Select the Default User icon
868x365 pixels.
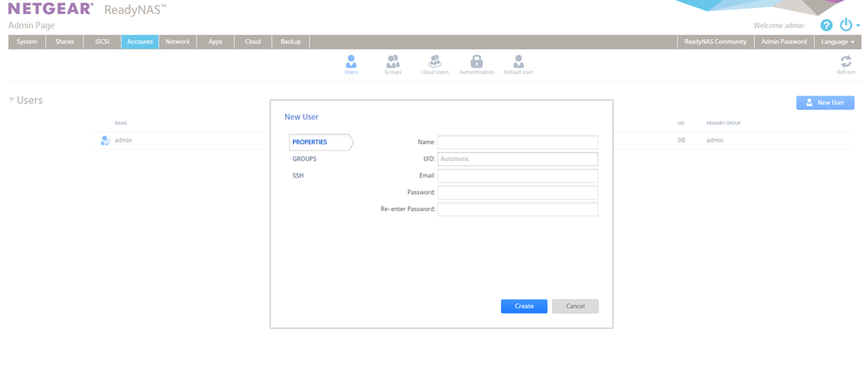(x=518, y=62)
